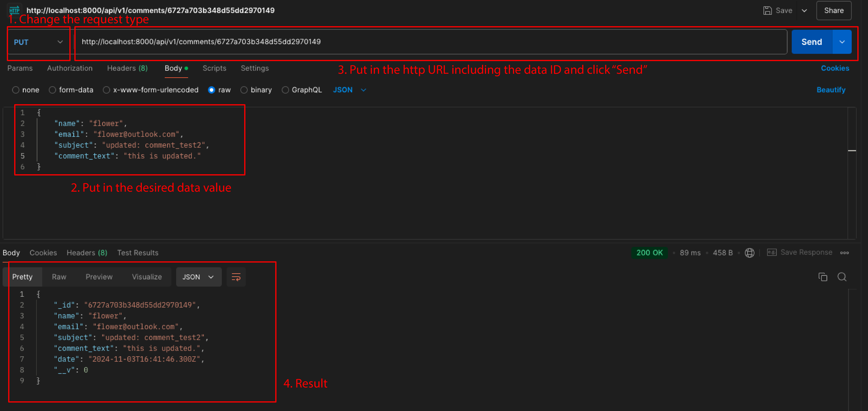The height and width of the screenshot is (411, 868).
Task: Select the form-data radio option
Action: tap(52, 90)
